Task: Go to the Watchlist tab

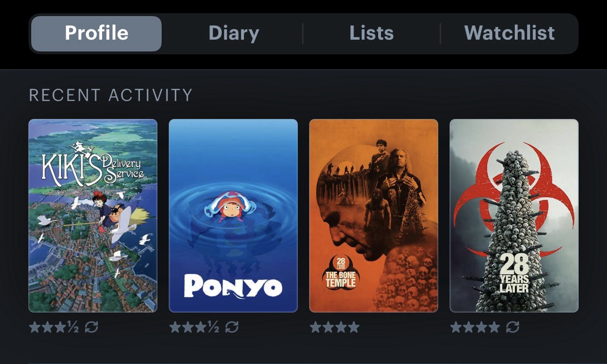Action: (510, 34)
